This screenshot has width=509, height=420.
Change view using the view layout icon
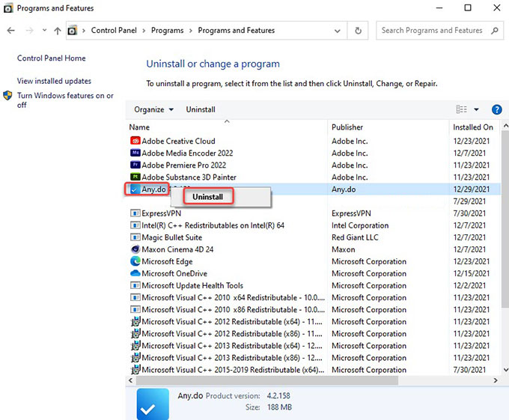[x=461, y=109]
